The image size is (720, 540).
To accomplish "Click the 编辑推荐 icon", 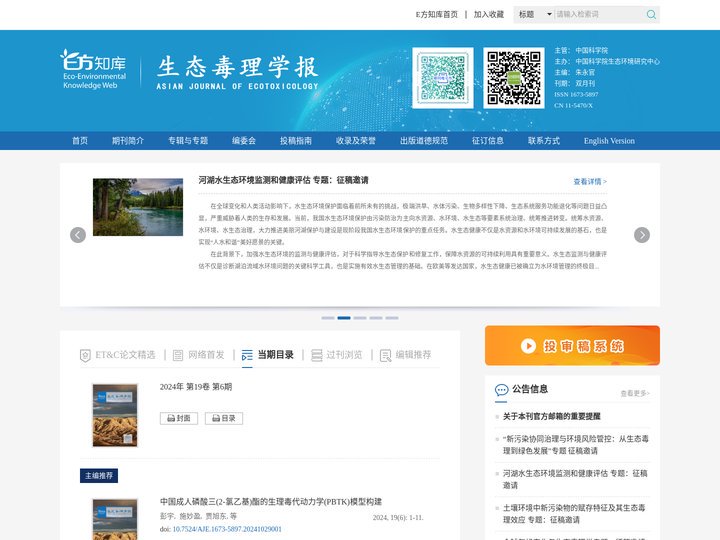I will coord(386,355).
